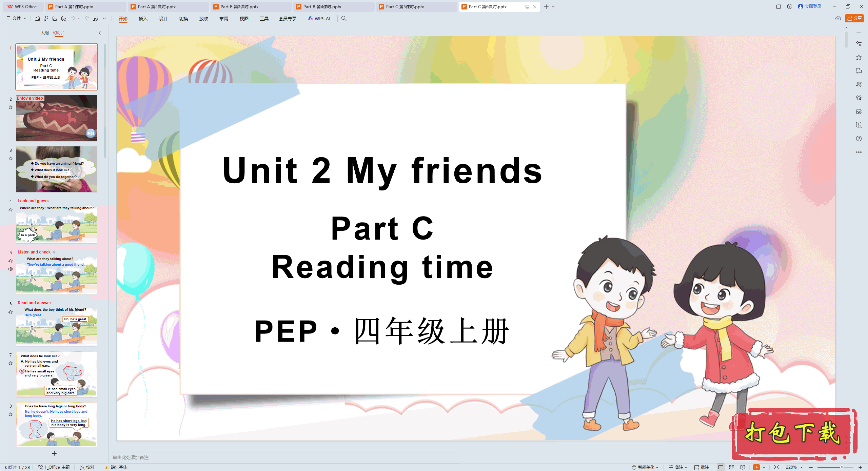Screen dimensions: 868x471
Task: Toggle normal view button in status bar
Action: tap(721, 467)
